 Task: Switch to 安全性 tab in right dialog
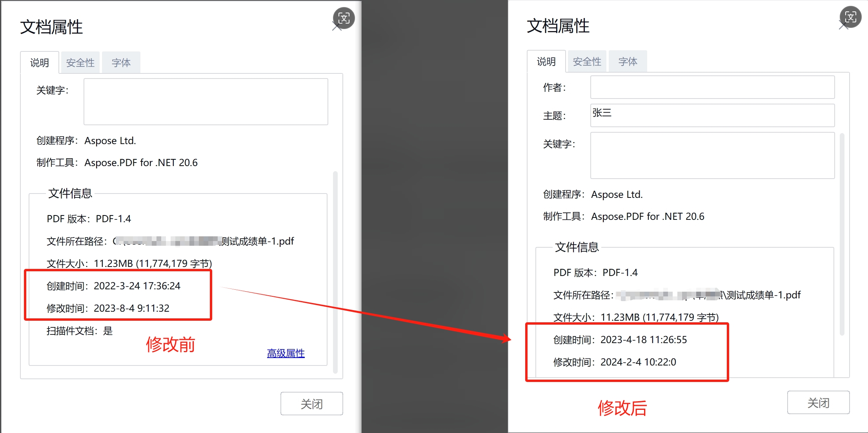click(x=587, y=62)
